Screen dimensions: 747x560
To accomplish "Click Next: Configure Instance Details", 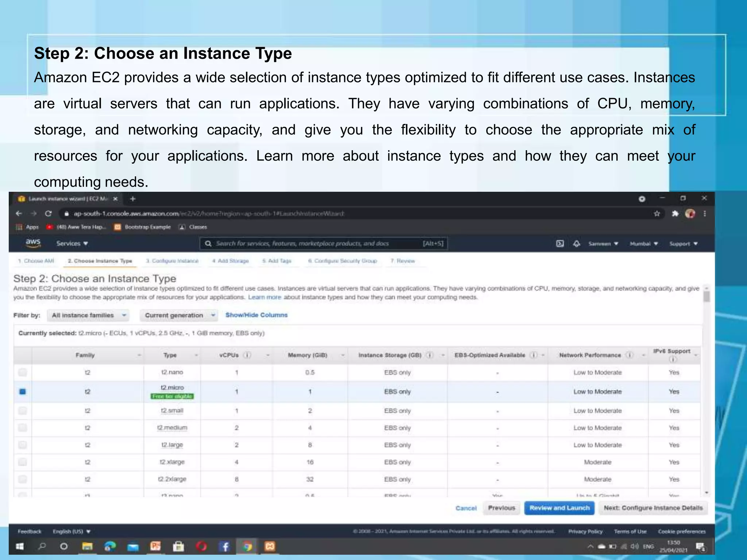I will tap(653, 508).
